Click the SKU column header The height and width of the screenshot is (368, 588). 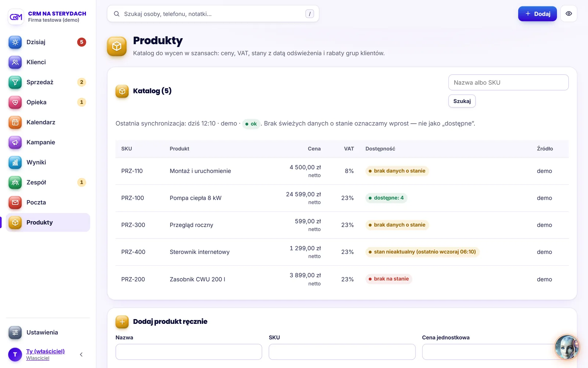[x=126, y=149]
